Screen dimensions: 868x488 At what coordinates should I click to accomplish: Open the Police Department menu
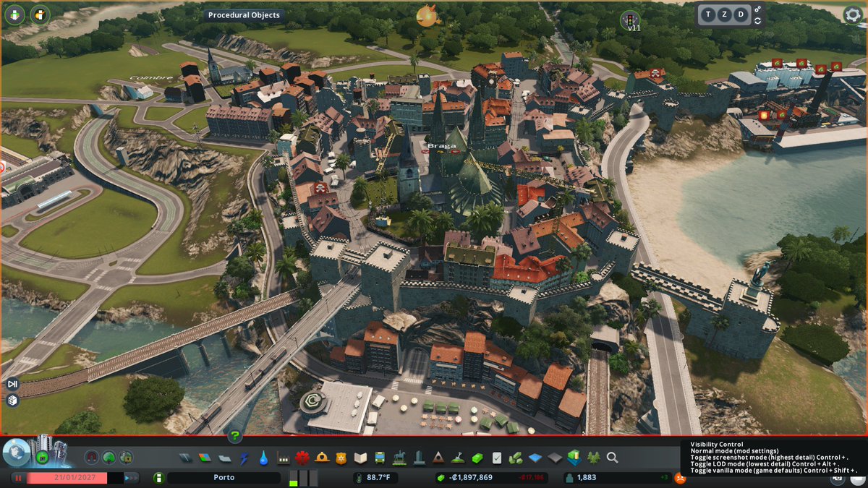coord(341,458)
